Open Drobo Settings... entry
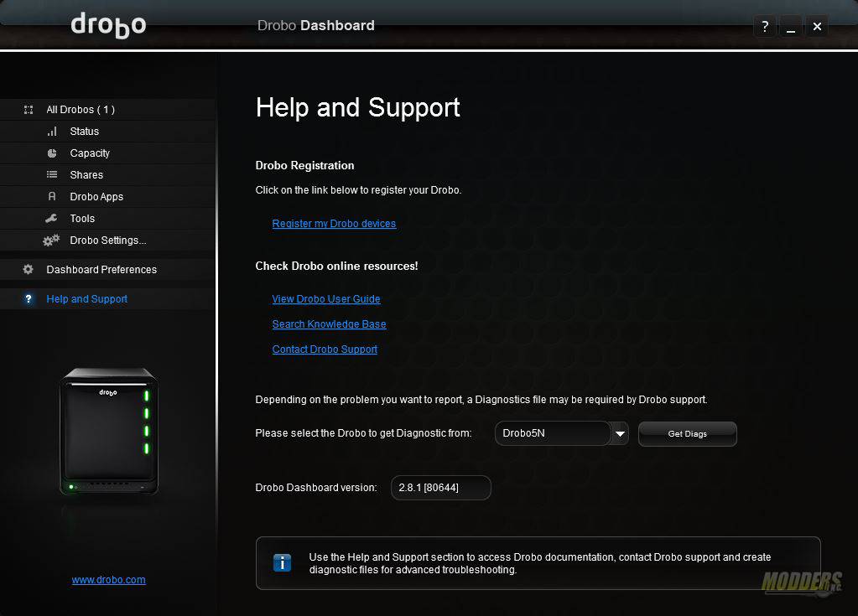 pos(108,241)
